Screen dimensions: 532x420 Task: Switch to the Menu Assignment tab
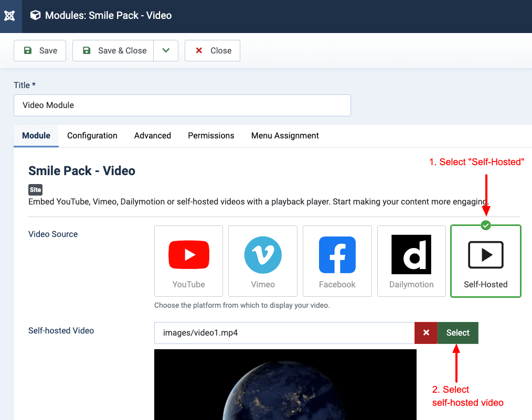[285, 136]
